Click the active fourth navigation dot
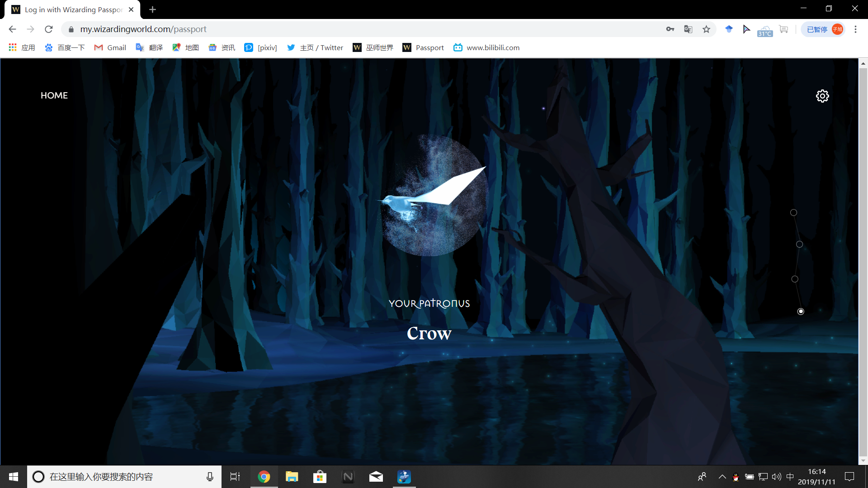This screenshot has height=488, width=868. 801,311
